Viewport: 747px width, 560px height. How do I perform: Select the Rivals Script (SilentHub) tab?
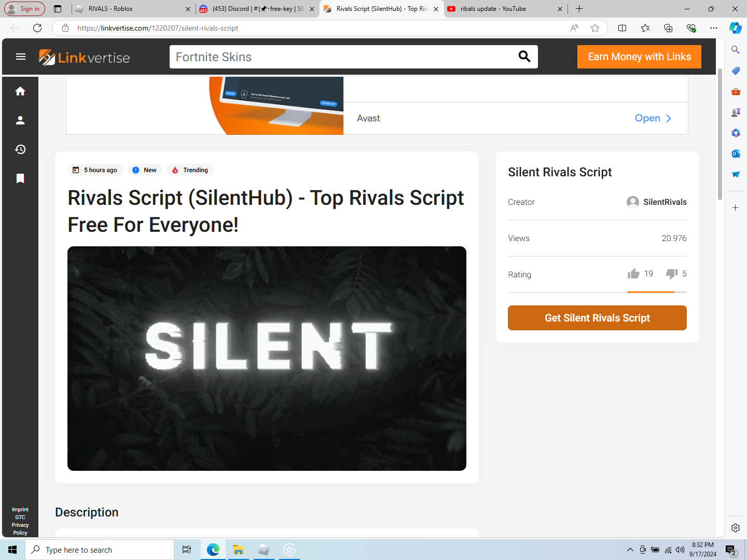pyautogui.click(x=381, y=9)
